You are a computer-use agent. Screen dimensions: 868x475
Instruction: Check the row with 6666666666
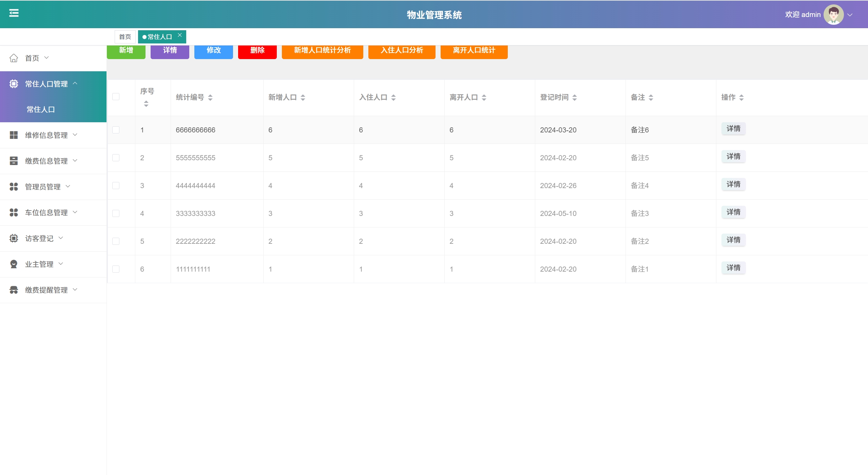(116, 130)
